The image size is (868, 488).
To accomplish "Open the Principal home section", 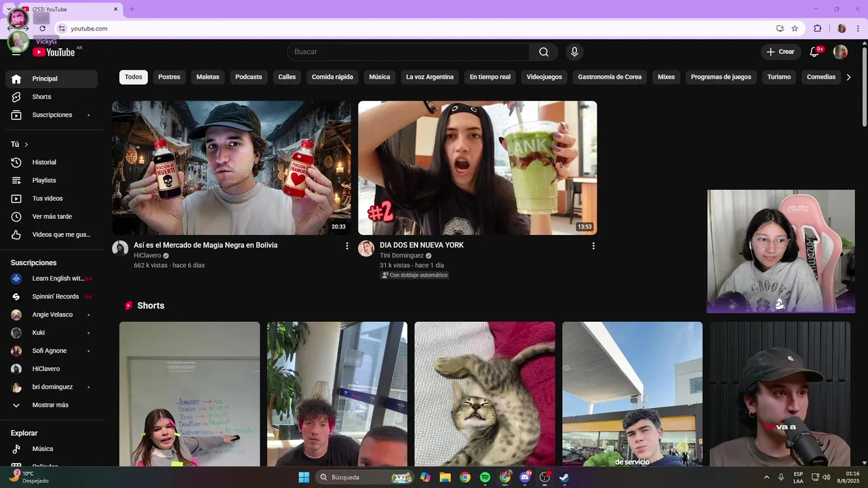I will pos(52,79).
